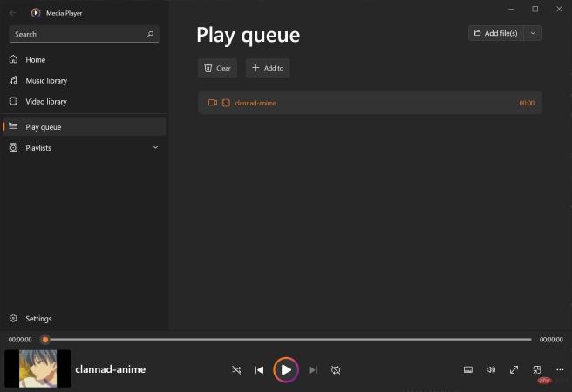Click the video camera icon on clannad-anime row
This screenshot has height=392, width=572.
coord(212,103)
